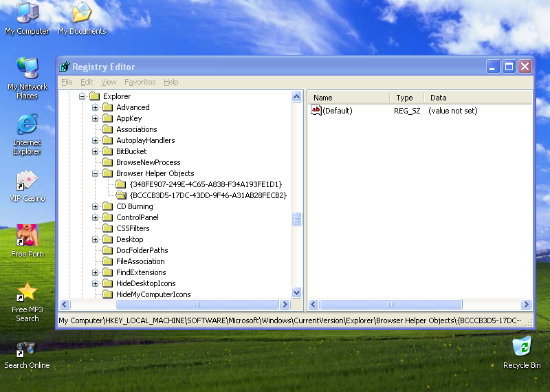
Task: Click the VIP Casino desktop shortcut
Action: click(x=27, y=181)
